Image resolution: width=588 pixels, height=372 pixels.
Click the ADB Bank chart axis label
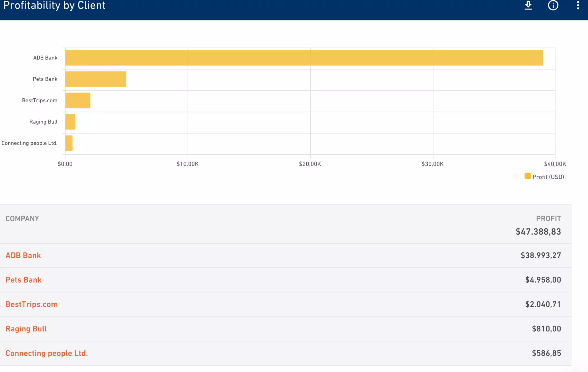click(x=45, y=58)
